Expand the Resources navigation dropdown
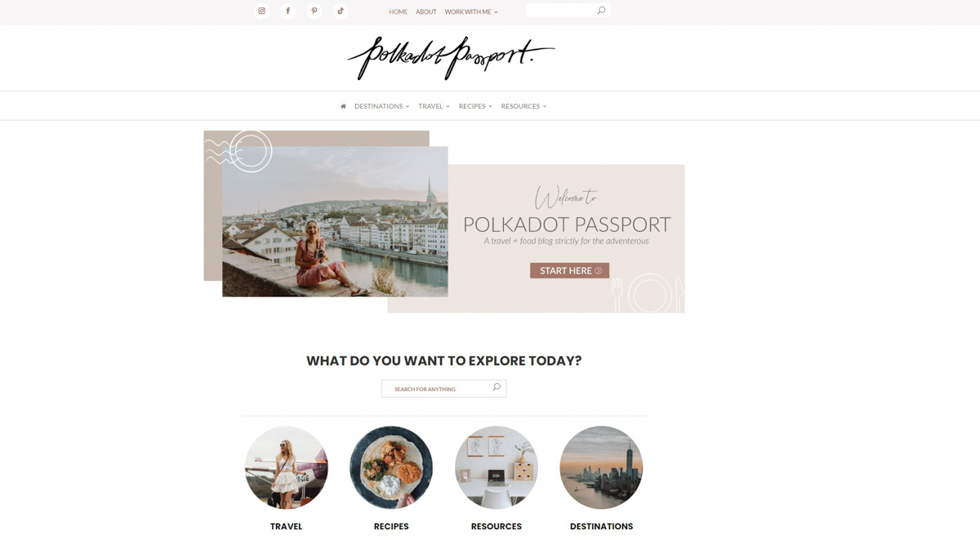 (x=523, y=106)
